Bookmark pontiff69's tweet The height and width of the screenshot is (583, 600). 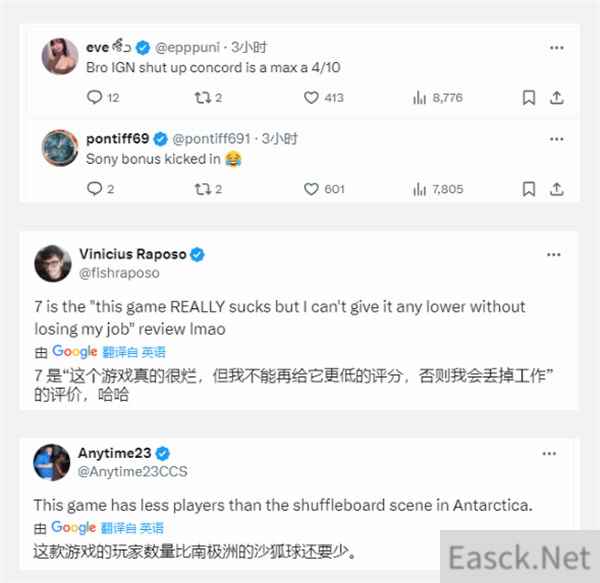[529, 189]
